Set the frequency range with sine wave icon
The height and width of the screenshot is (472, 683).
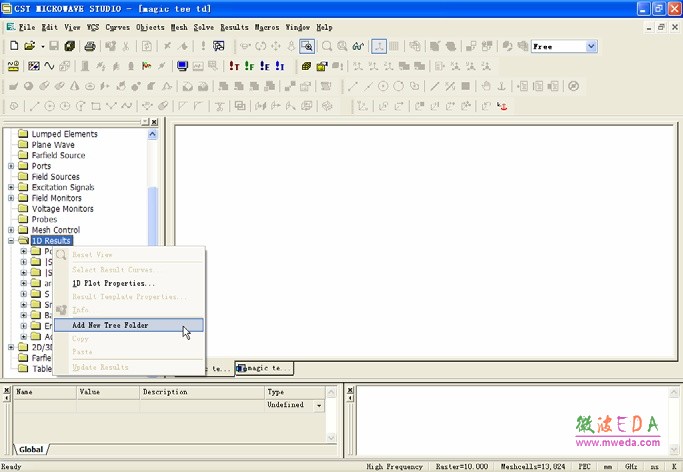49,66
